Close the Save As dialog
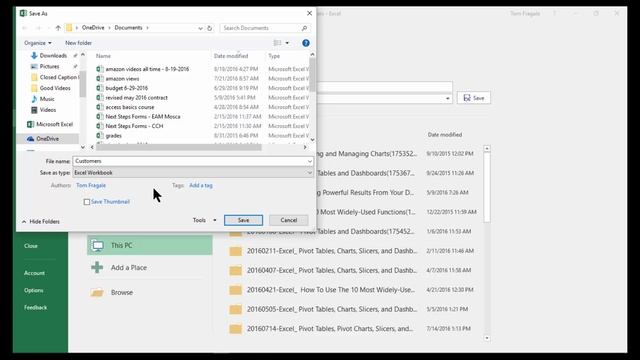Screen dimensions: 640x360 coord(309,13)
